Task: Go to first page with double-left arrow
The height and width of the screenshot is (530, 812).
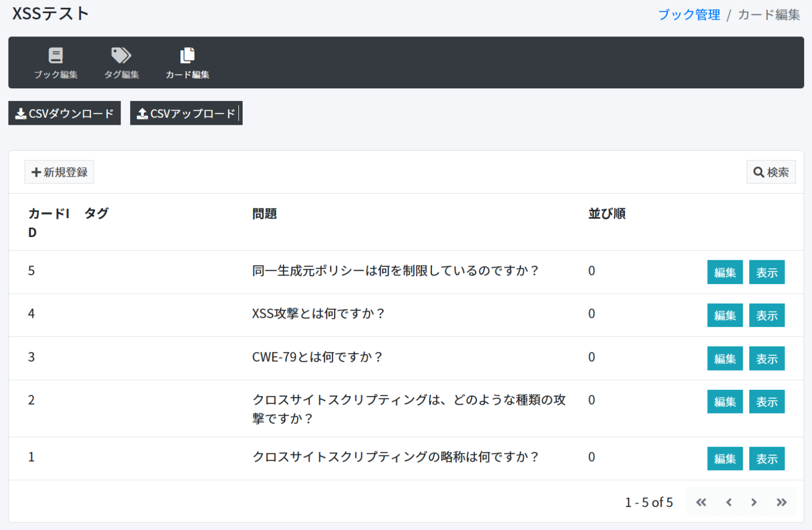Action: (x=701, y=502)
